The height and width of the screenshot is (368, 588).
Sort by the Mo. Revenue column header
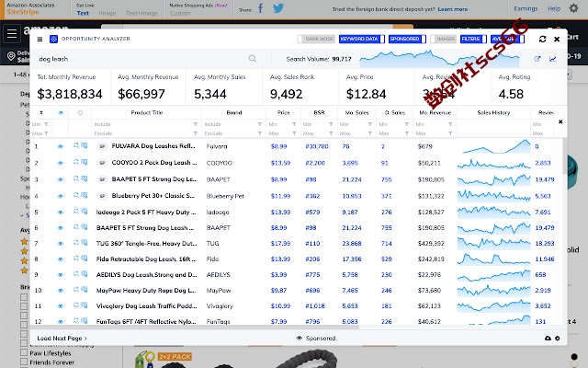click(435, 112)
